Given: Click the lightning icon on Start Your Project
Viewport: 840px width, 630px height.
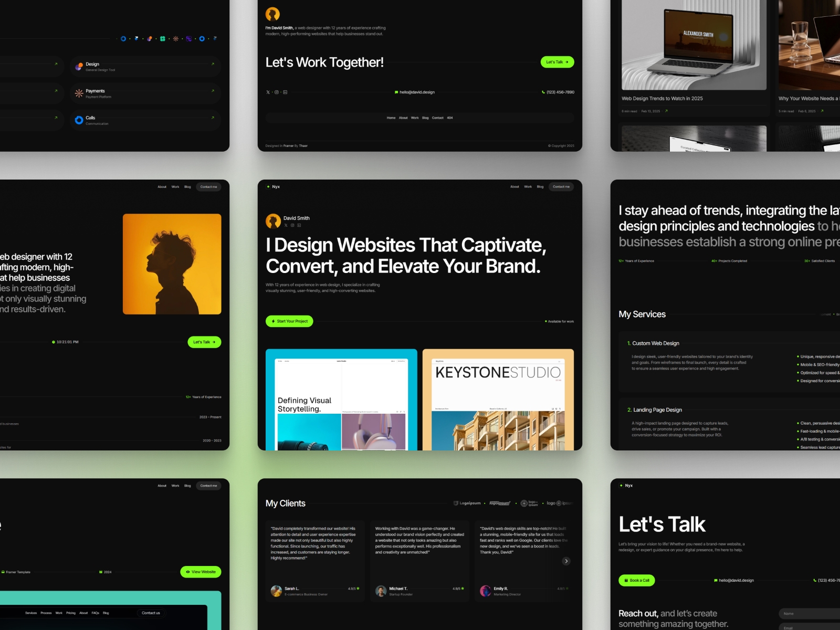Looking at the screenshot, I should pos(274,321).
